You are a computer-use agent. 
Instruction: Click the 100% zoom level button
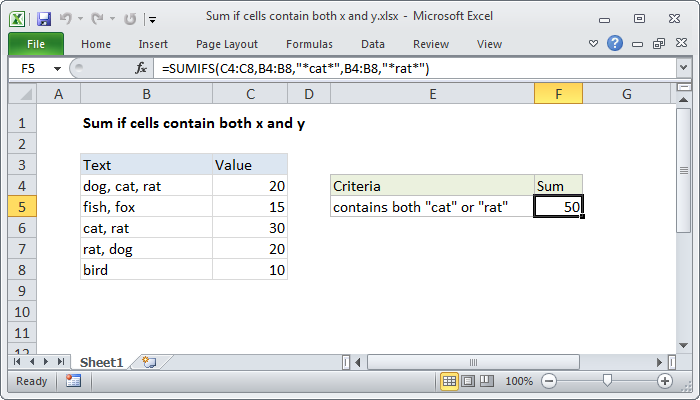pos(518,381)
